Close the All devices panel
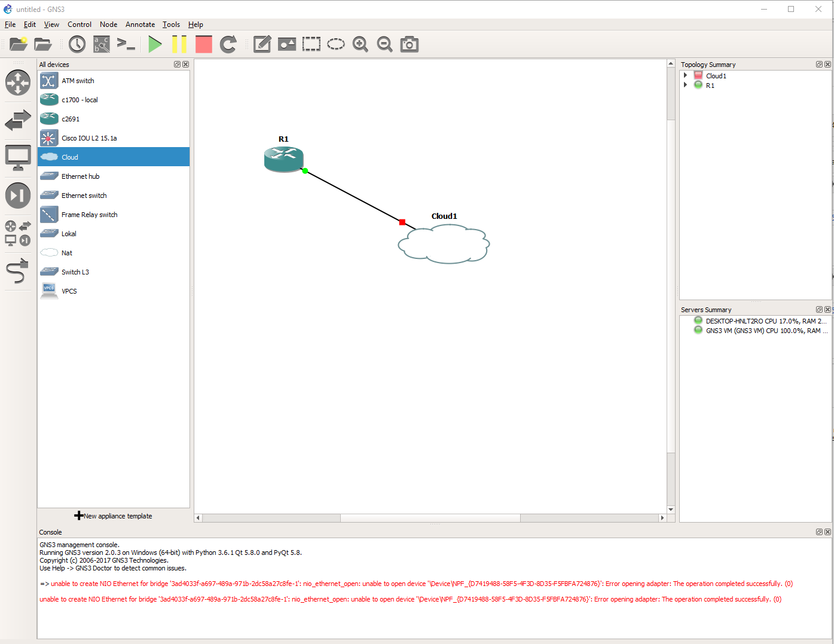The image size is (834, 644). point(185,65)
